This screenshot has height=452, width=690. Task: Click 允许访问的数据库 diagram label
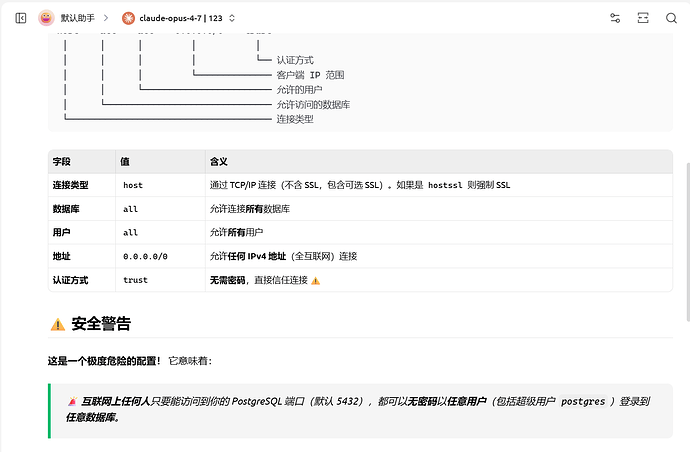click(x=313, y=104)
